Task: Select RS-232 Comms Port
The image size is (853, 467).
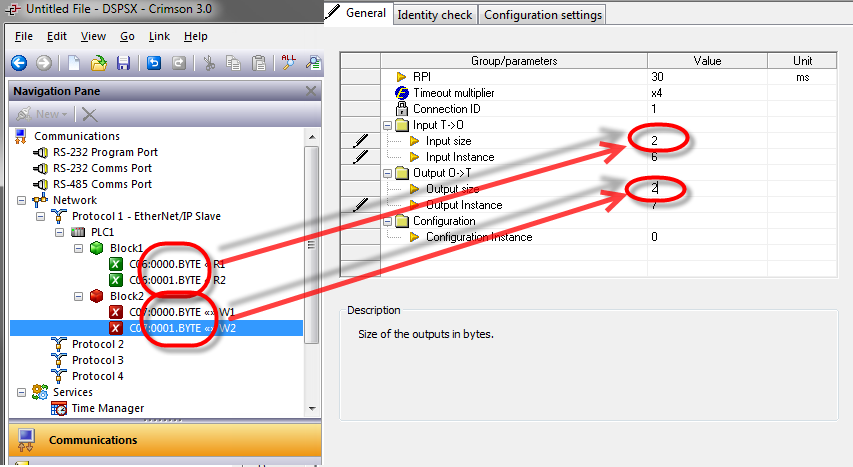Action: (102, 168)
